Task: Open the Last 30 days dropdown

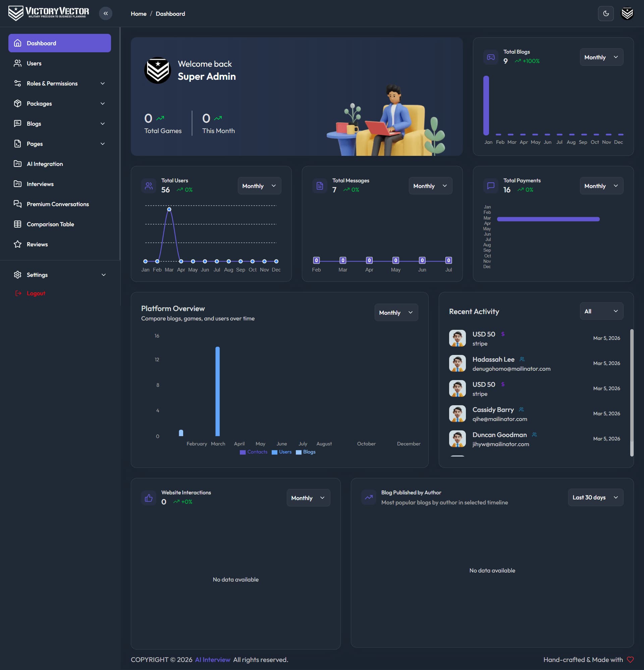Action: (x=595, y=497)
